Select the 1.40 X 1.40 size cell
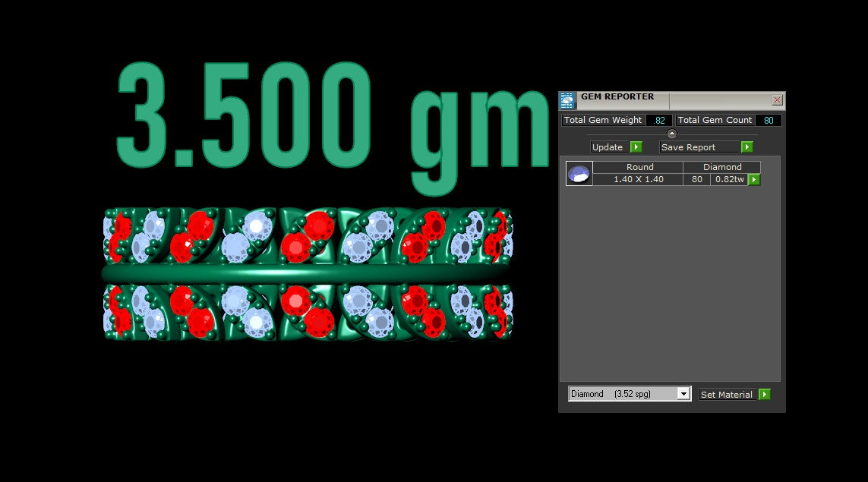 point(638,179)
